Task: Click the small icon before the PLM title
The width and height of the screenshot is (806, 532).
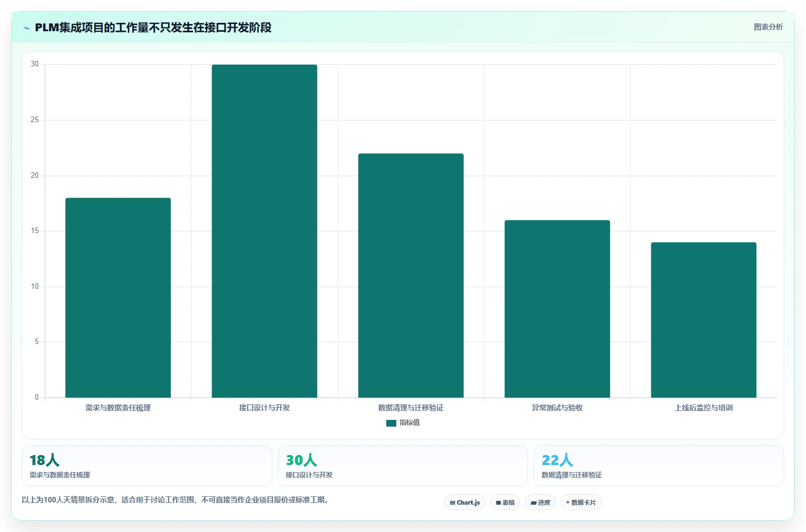Action: click(x=26, y=28)
